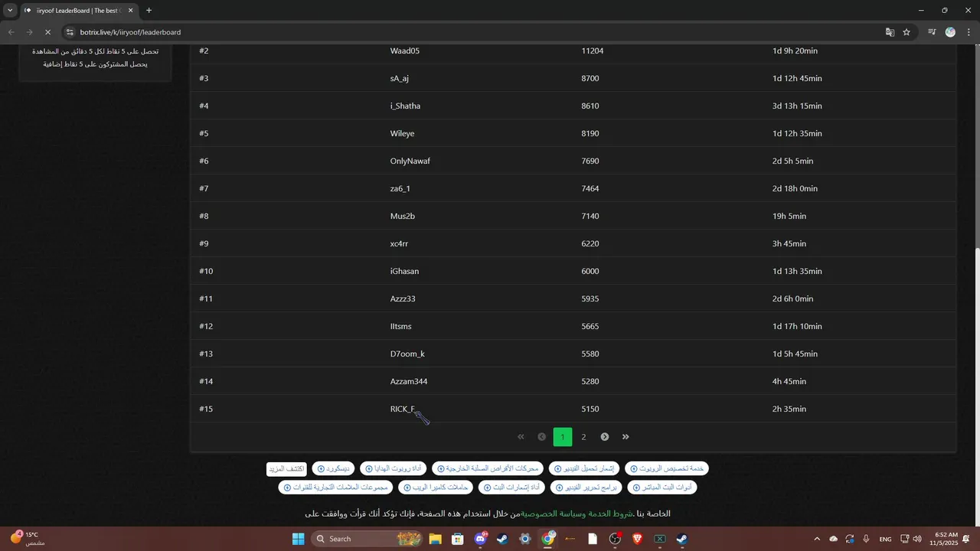Go to next leaderboard page arrow
Viewport: 980px width, 551px height.
click(x=605, y=437)
